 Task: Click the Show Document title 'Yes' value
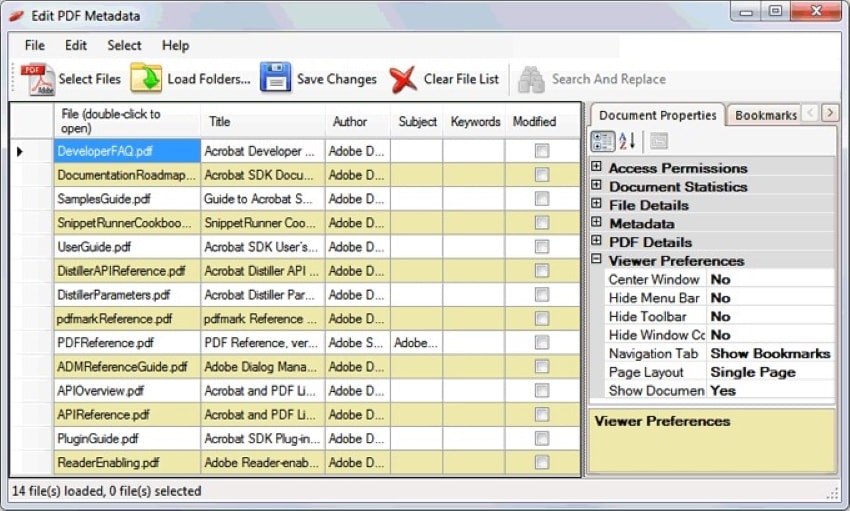pyautogui.click(x=770, y=391)
